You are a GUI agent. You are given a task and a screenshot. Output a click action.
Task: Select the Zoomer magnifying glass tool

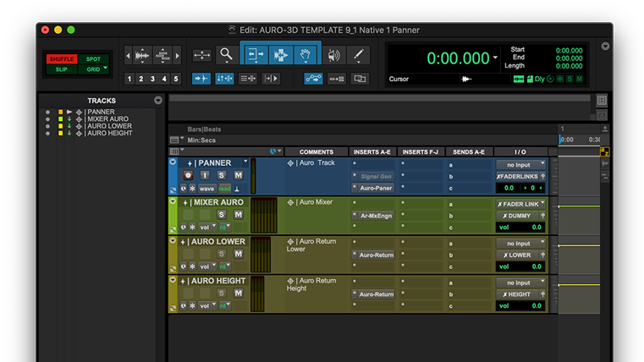click(226, 55)
